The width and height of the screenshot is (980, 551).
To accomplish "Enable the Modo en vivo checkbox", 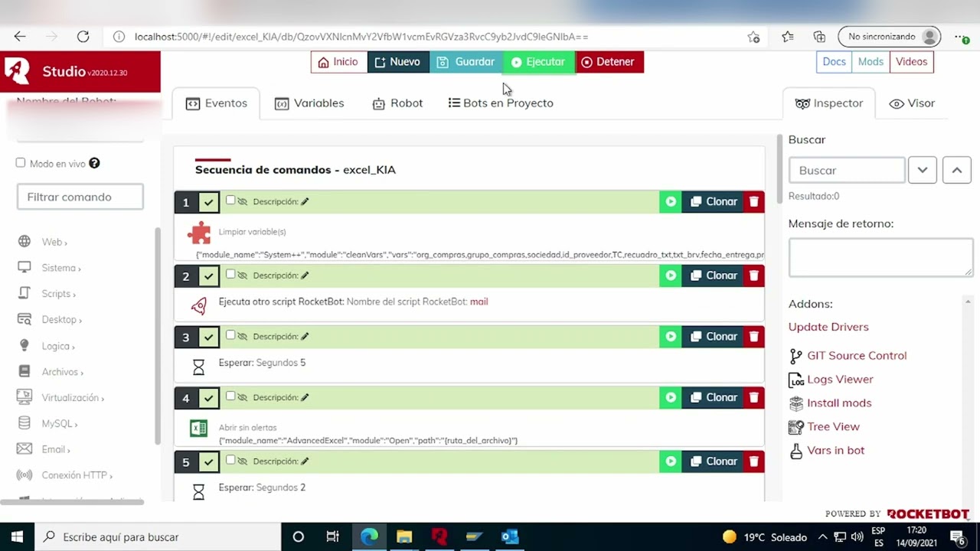I will (x=21, y=163).
